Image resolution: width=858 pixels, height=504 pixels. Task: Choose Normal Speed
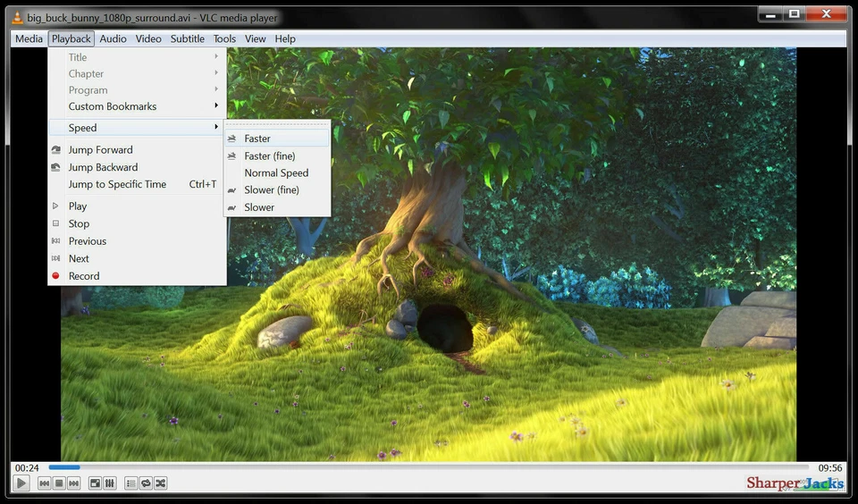coord(277,173)
